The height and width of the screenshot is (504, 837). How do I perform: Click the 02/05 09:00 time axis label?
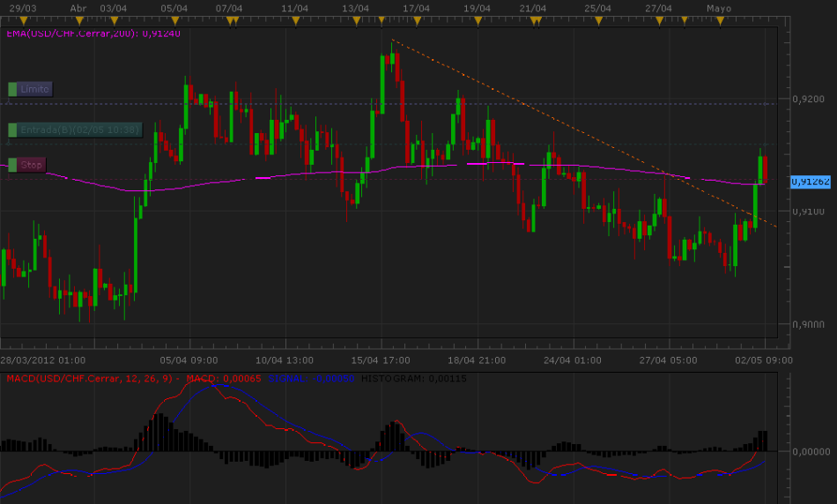click(x=763, y=360)
